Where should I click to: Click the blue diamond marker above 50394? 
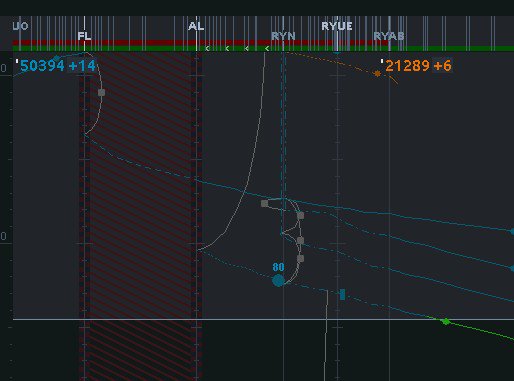pos(57,59)
